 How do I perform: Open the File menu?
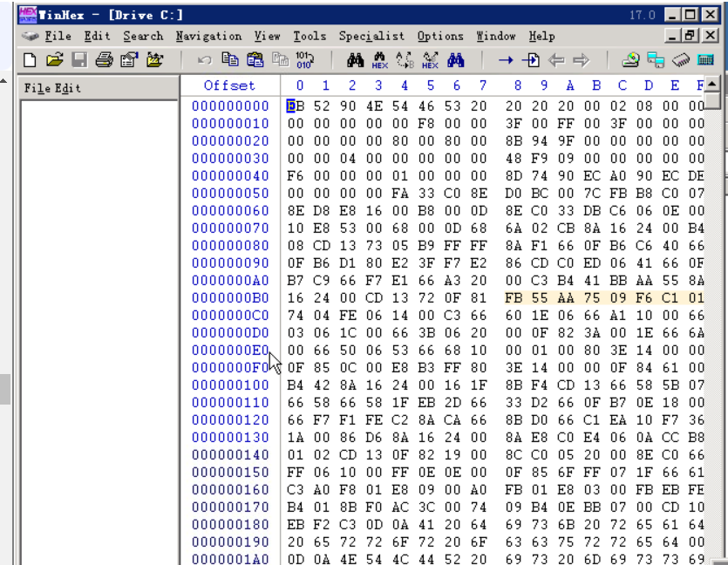point(58,37)
